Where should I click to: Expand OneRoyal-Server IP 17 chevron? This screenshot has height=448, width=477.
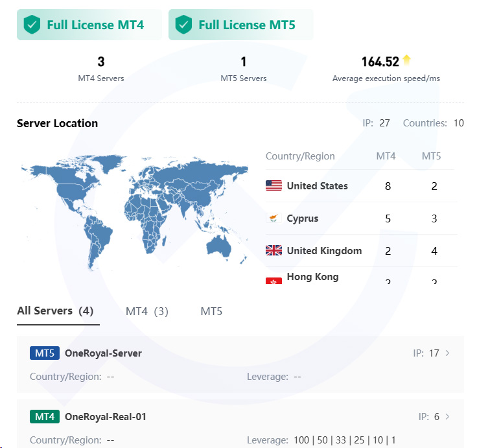tap(447, 353)
